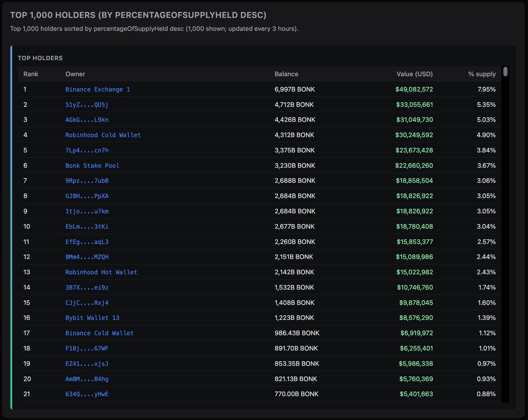The image size is (528, 420).
Task: Open owner address GJ8H....PpXA
Action: click(x=87, y=196)
